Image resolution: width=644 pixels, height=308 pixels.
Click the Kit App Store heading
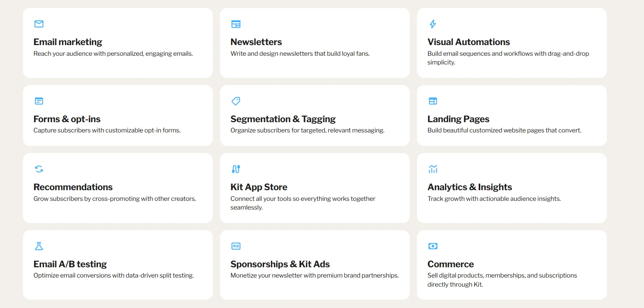point(258,187)
